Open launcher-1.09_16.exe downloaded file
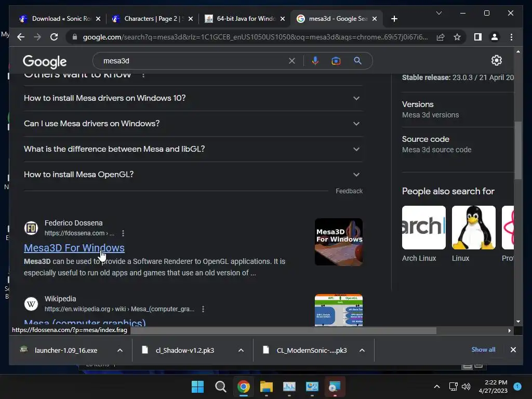Image resolution: width=532 pixels, height=399 pixels. tap(66, 350)
